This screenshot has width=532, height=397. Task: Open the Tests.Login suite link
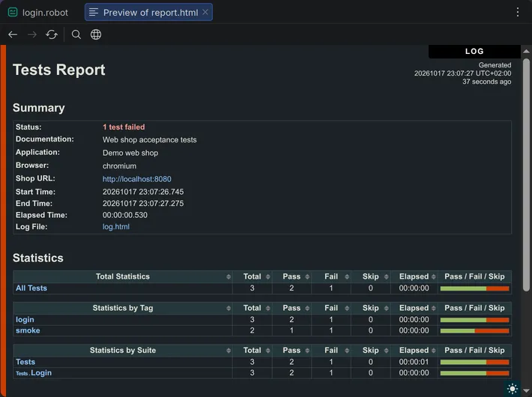click(x=34, y=372)
